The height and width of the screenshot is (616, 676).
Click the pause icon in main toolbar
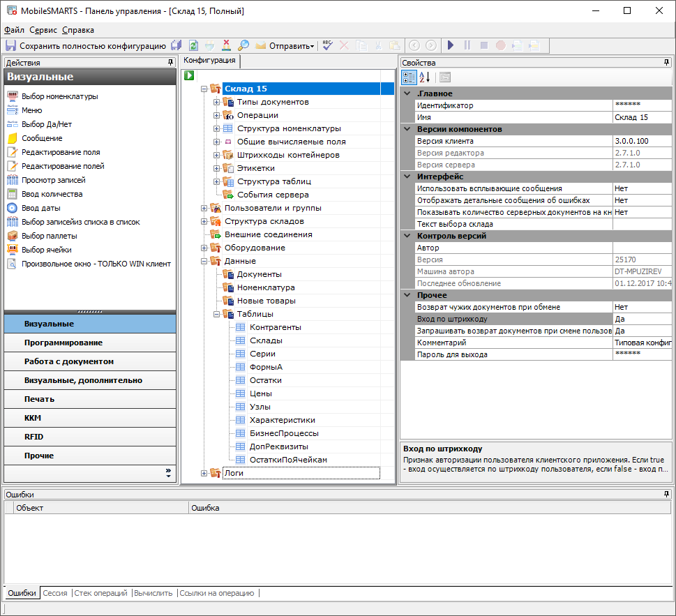click(x=467, y=45)
